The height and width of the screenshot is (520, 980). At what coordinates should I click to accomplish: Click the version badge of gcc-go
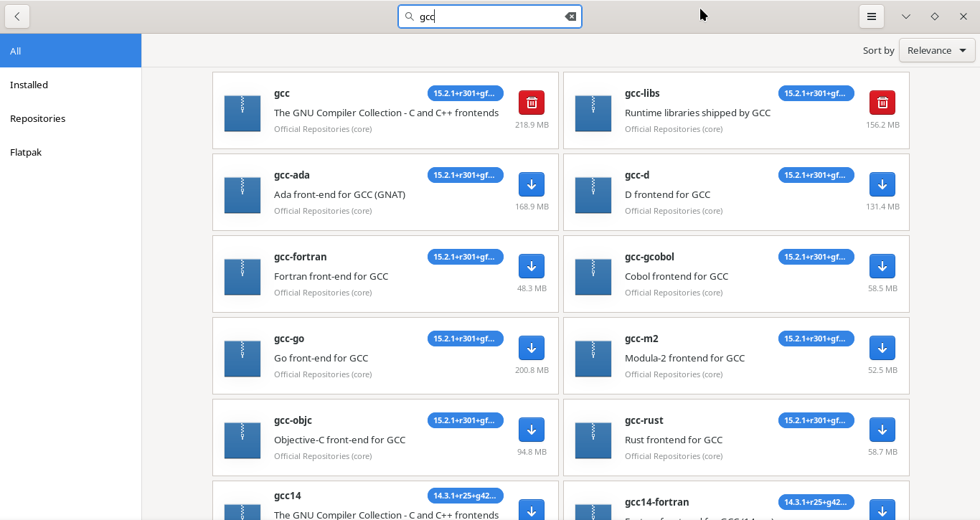coord(466,339)
